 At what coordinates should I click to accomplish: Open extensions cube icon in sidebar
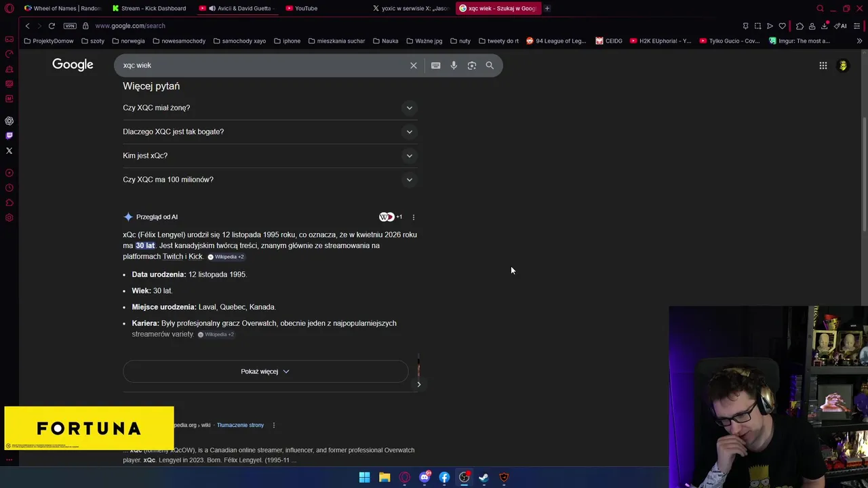coord(9,203)
